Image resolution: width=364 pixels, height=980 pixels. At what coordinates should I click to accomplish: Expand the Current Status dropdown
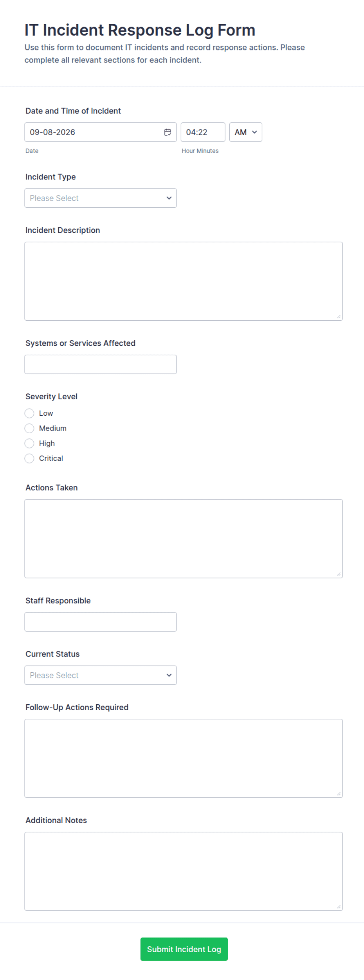click(x=101, y=675)
